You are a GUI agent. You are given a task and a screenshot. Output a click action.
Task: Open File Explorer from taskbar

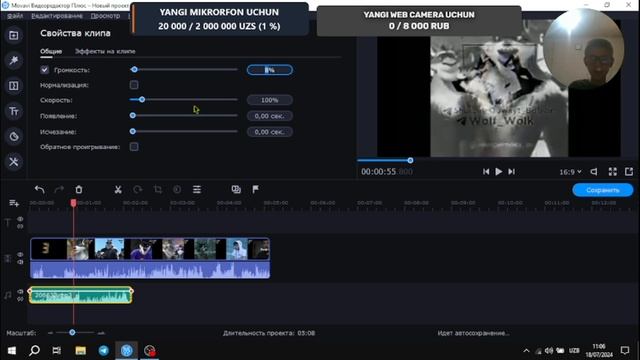[80, 351]
